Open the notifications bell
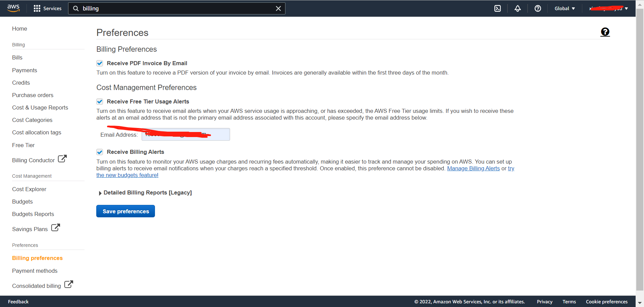The width and height of the screenshot is (644, 307). pyautogui.click(x=518, y=8)
